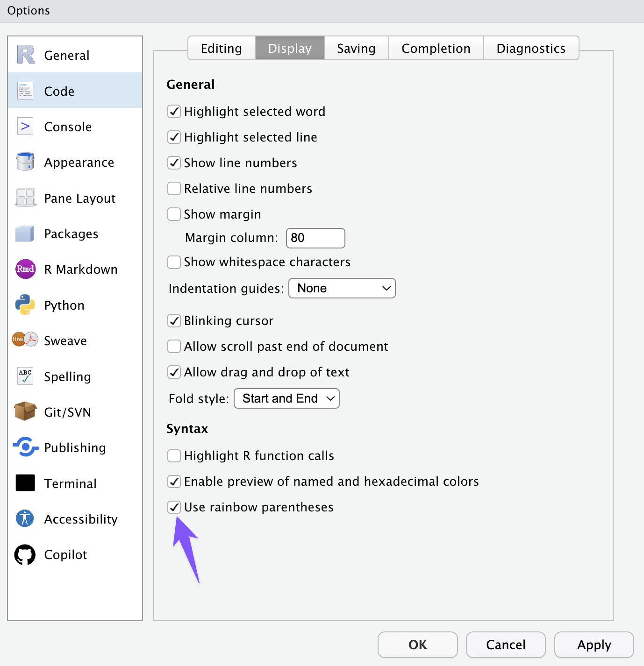Click the Pane Layout grid icon
Viewport: 644px width, 666px height.
coord(25,198)
